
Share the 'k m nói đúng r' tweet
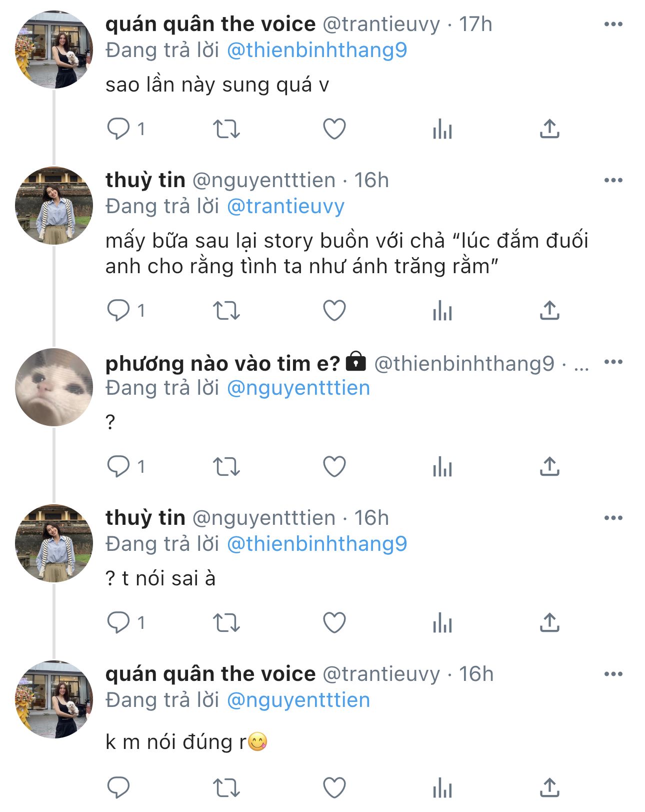(549, 788)
